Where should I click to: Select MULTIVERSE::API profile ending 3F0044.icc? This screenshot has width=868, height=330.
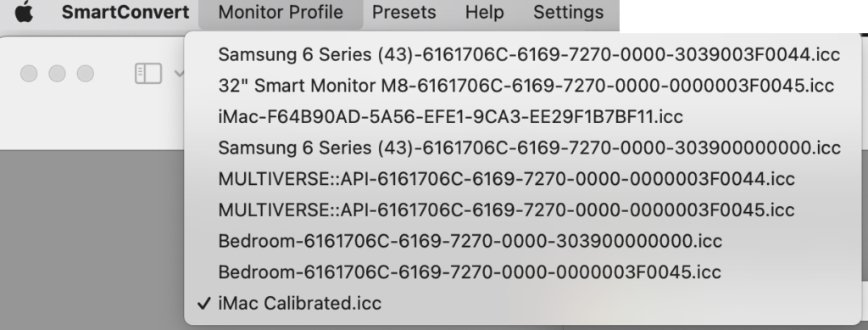click(x=522, y=179)
